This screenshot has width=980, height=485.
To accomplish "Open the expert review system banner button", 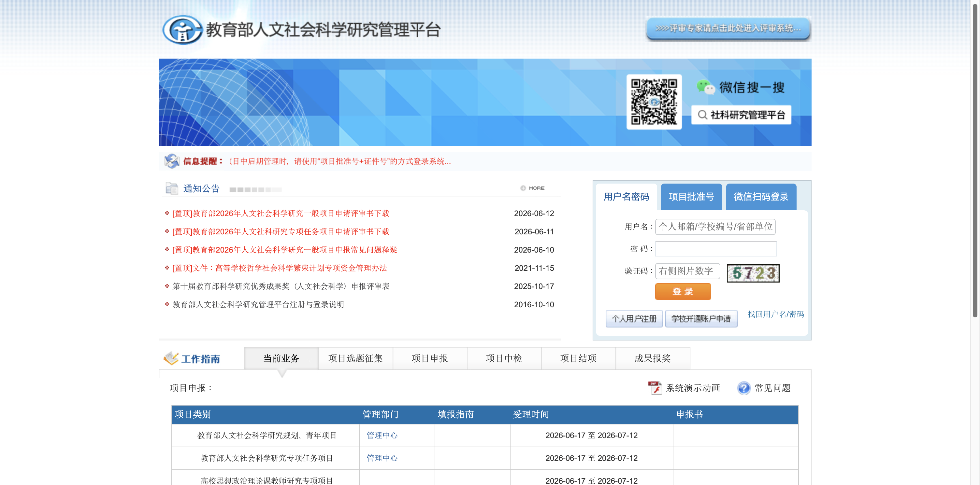I will (728, 29).
